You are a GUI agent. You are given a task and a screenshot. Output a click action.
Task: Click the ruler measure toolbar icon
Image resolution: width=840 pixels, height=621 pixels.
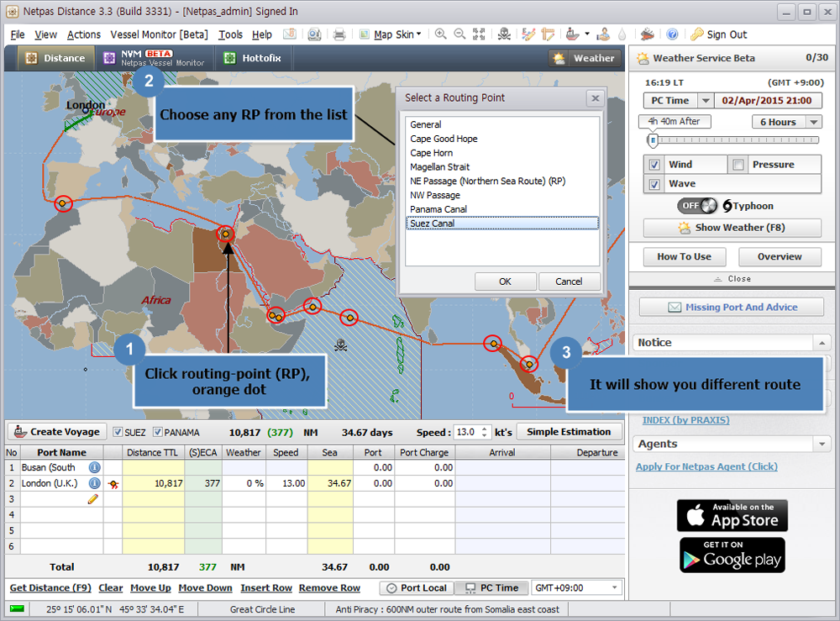548,34
